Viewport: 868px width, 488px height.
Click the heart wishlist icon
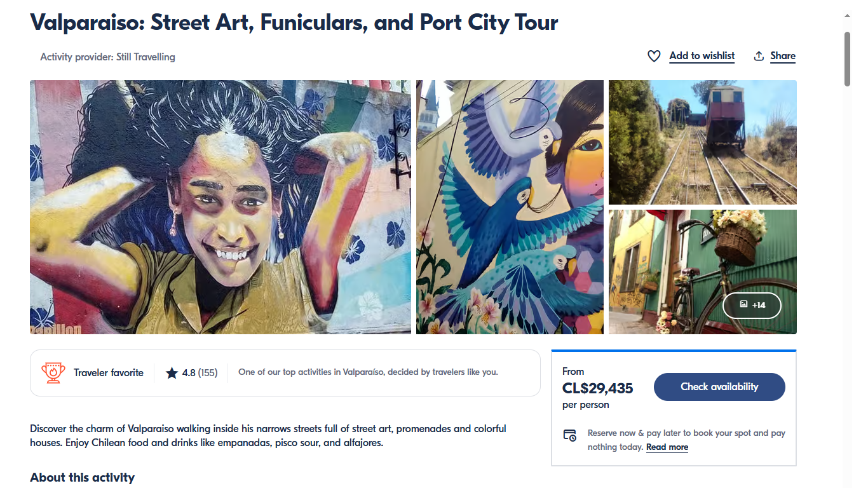pyautogui.click(x=654, y=56)
